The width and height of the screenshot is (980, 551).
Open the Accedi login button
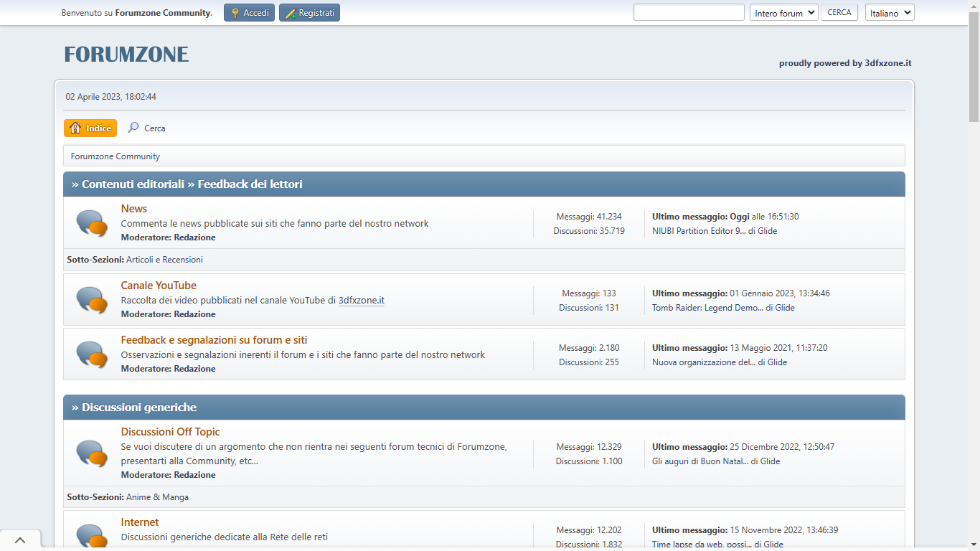pos(249,13)
